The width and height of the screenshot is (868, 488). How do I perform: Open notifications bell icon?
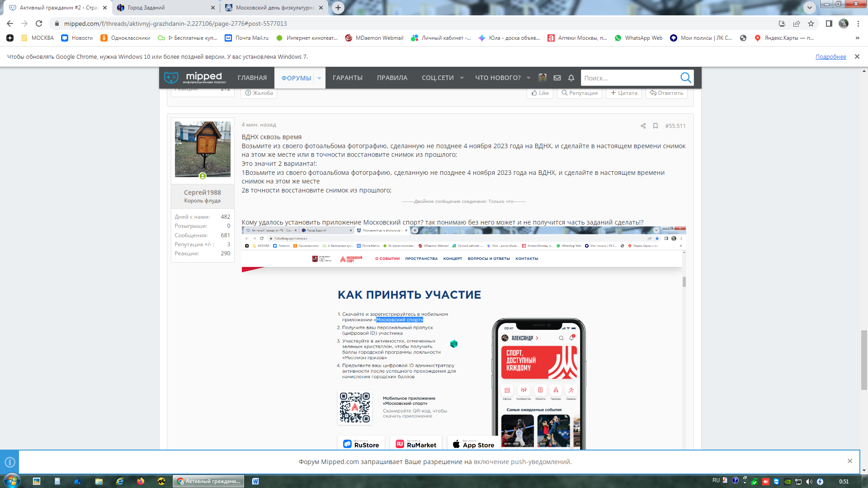pyautogui.click(x=571, y=78)
